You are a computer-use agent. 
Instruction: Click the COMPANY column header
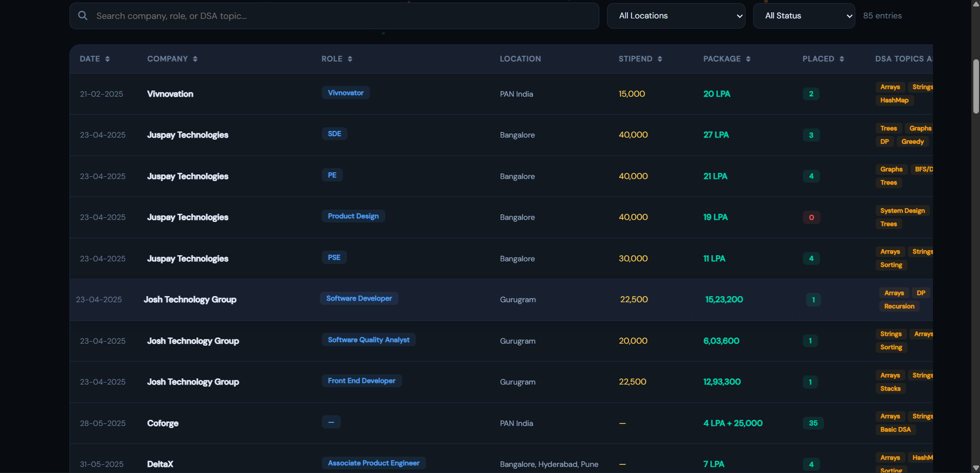pos(172,59)
